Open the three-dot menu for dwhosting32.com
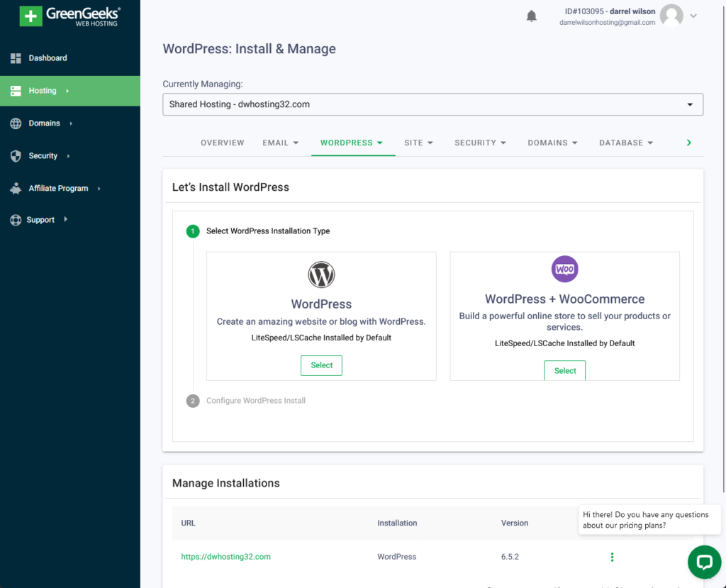 point(612,557)
